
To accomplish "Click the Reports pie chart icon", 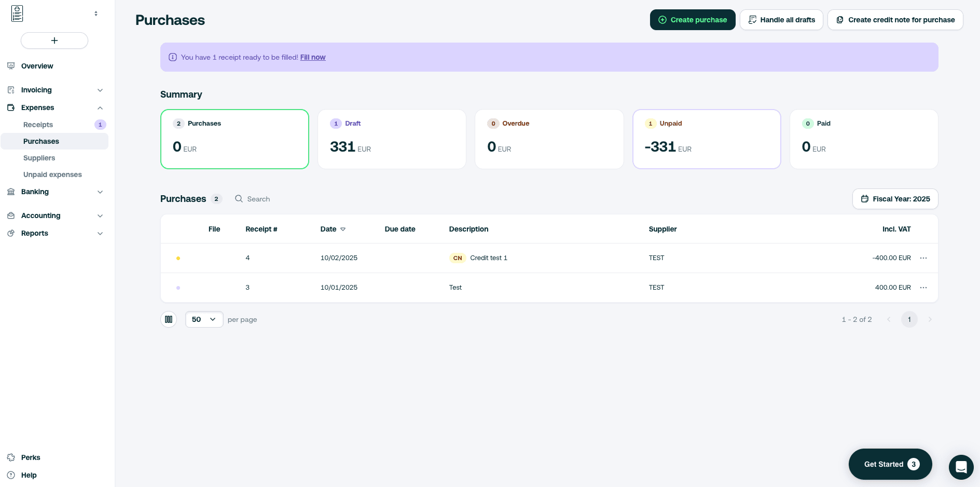I will tap(10, 233).
